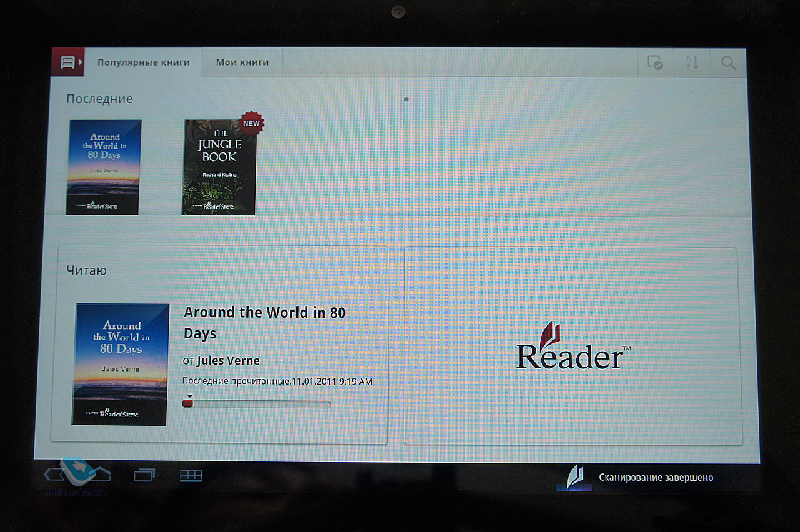Viewport: 800px width, 532px height.
Task: Click the Reader logo panel
Action: click(573, 347)
